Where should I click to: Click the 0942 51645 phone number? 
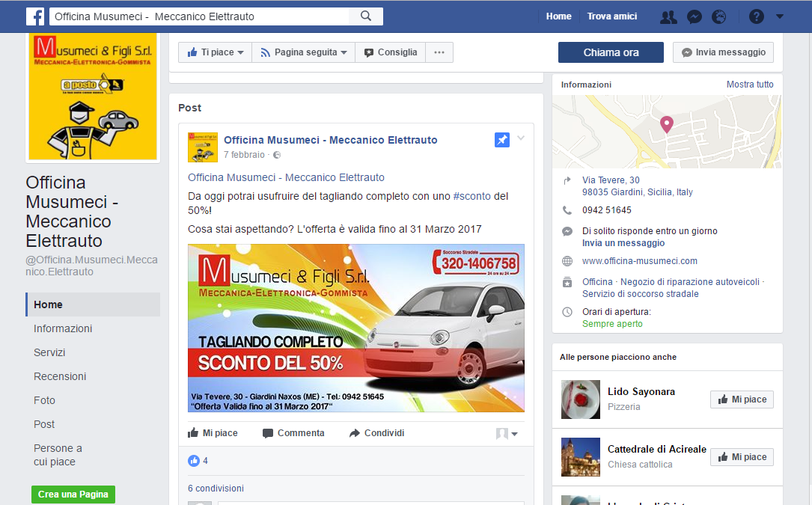pos(606,210)
